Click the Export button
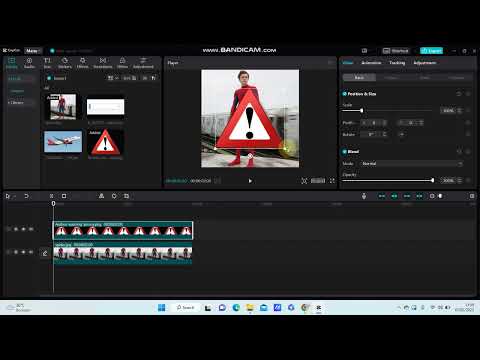The height and width of the screenshot is (360, 480). pyautogui.click(x=431, y=51)
